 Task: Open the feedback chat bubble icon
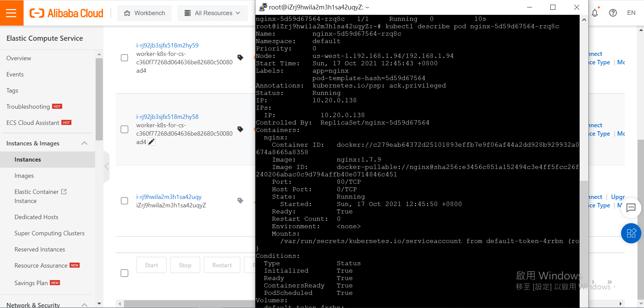point(631,208)
